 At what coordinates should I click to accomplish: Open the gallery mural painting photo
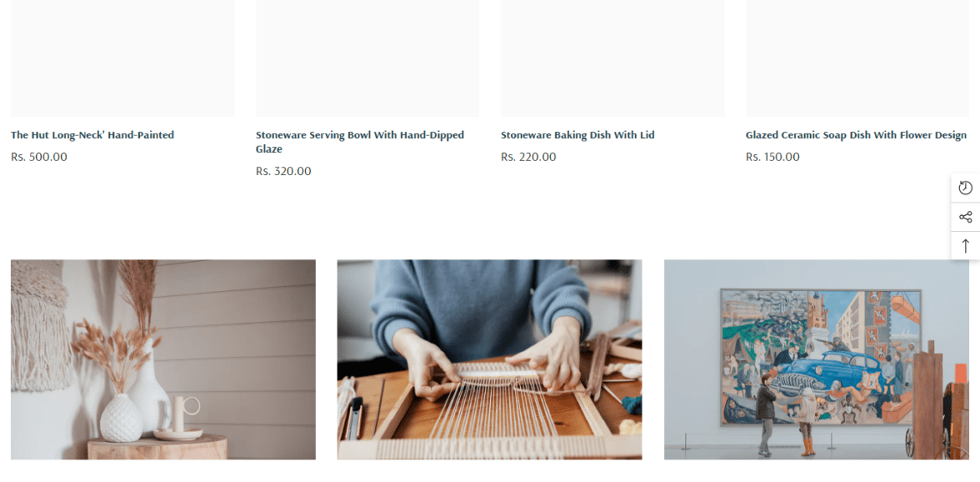coord(817,360)
